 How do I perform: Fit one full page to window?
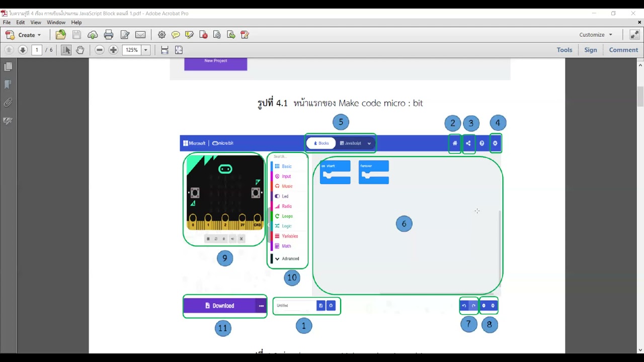click(179, 50)
